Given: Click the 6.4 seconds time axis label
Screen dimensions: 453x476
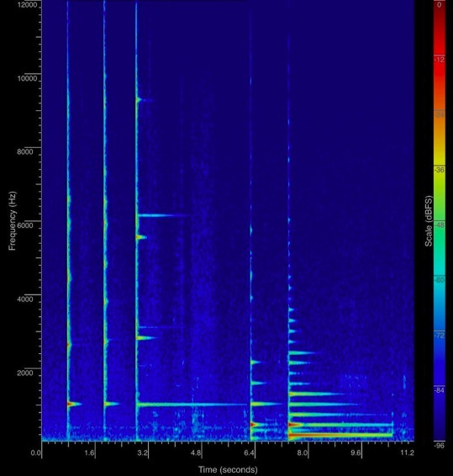Looking at the screenshot, I should (x=249, y=453).
